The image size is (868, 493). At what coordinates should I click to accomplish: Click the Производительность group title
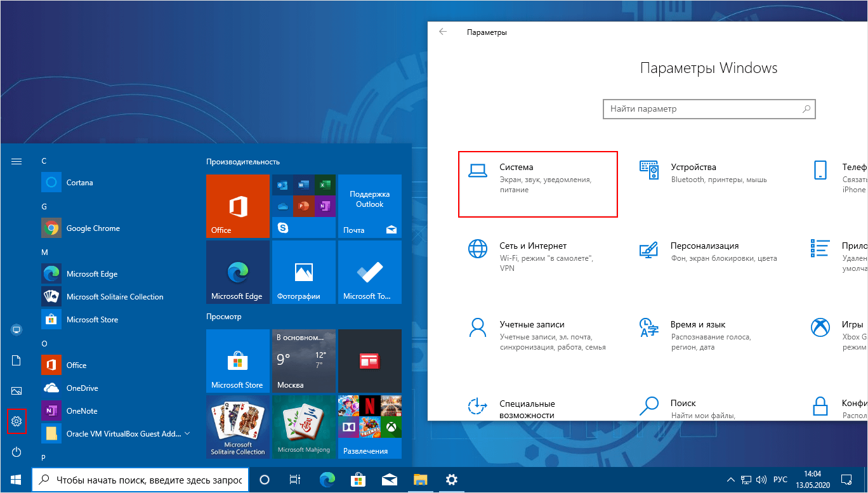coord(243,162)
